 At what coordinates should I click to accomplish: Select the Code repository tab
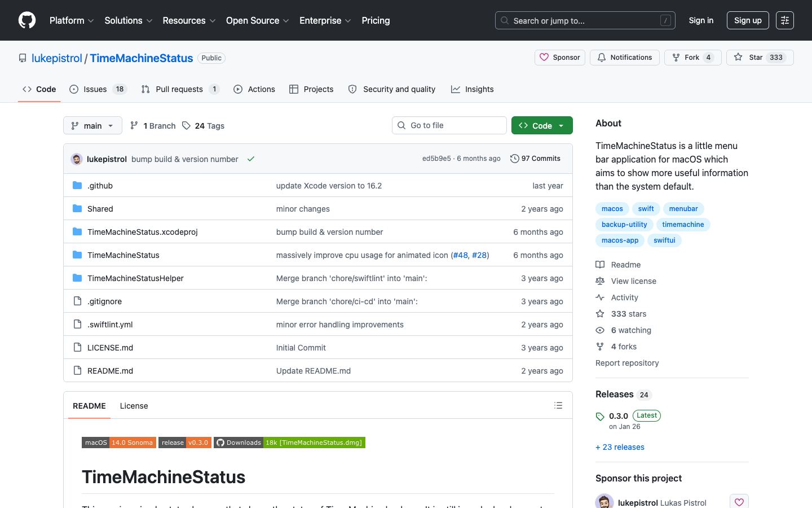(x=39, y=89)
